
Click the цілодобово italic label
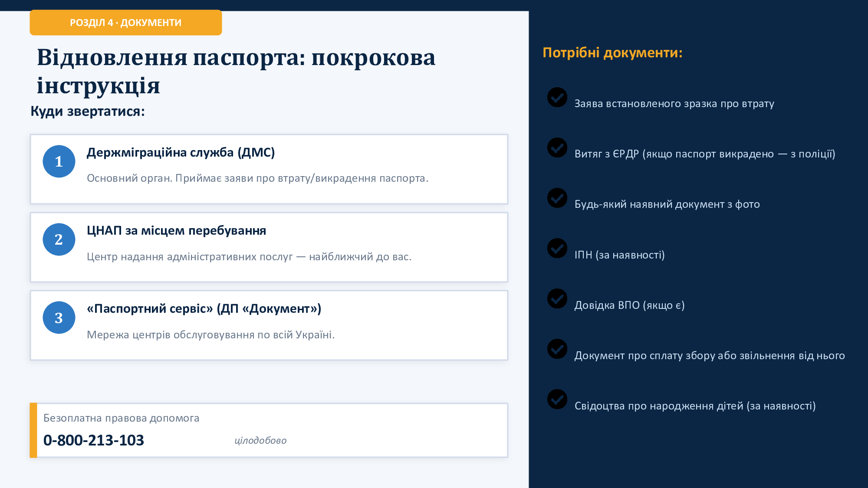tap(260, 441)
